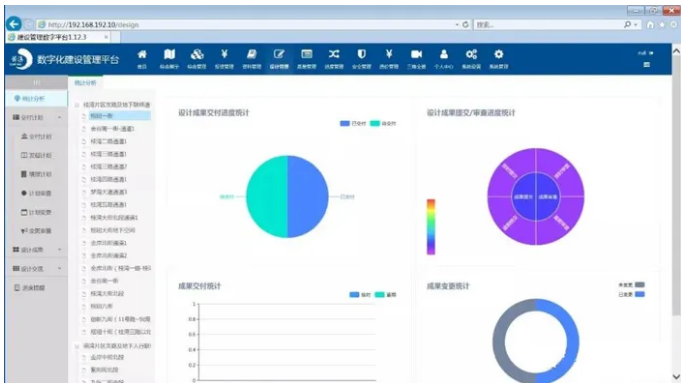
Task: Click the map icon in the top navigation
Action: tap(169, 54)
